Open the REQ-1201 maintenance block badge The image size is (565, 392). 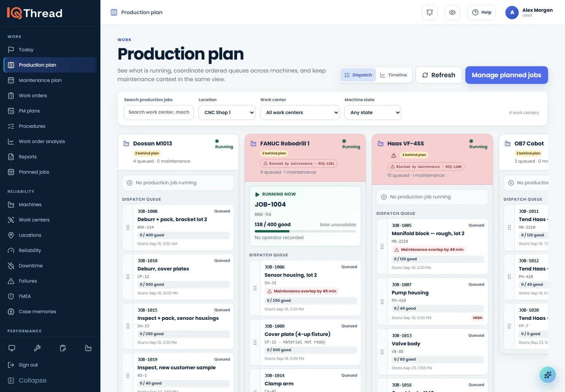point(299,163)
